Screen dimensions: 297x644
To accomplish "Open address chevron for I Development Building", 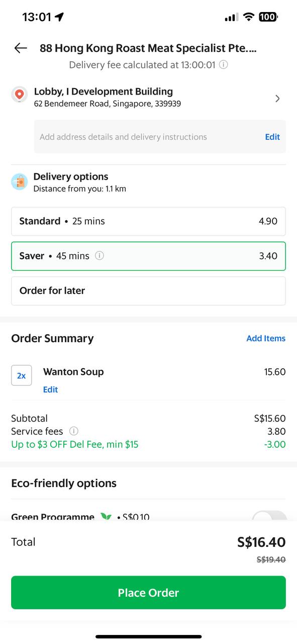I will [277, 99].
